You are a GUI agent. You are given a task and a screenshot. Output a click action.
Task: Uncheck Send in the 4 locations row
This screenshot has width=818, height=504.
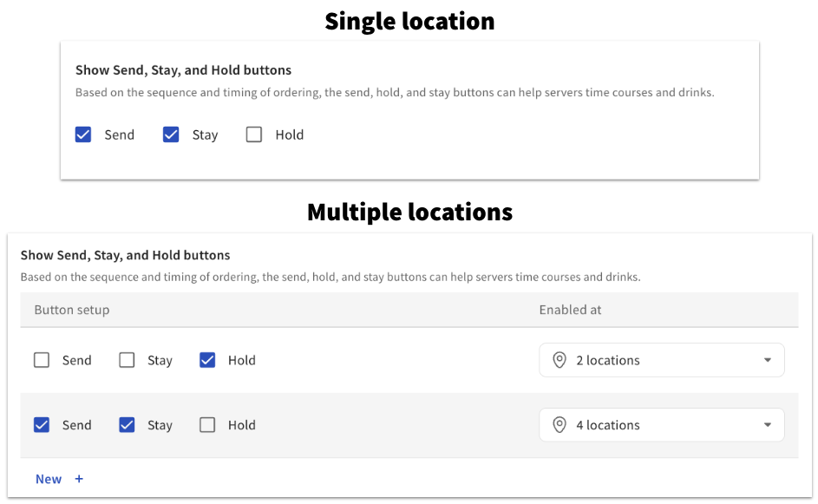(42, 425)
